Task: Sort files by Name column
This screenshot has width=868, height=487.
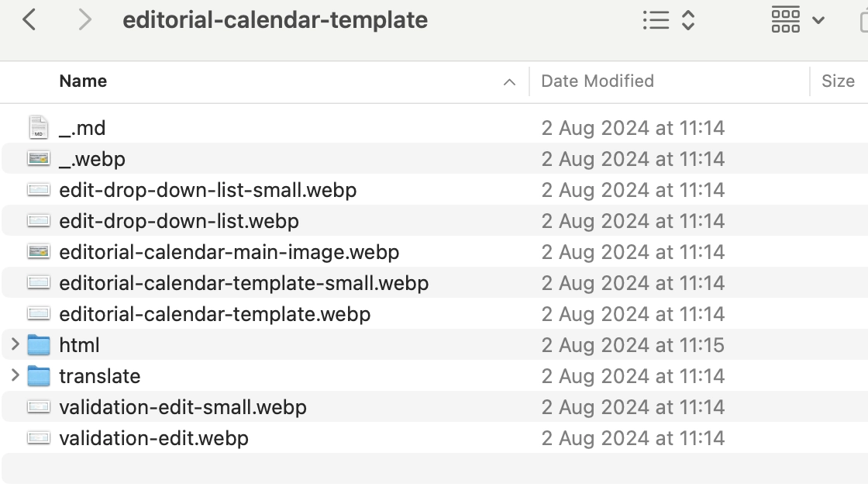Action: 83,81
